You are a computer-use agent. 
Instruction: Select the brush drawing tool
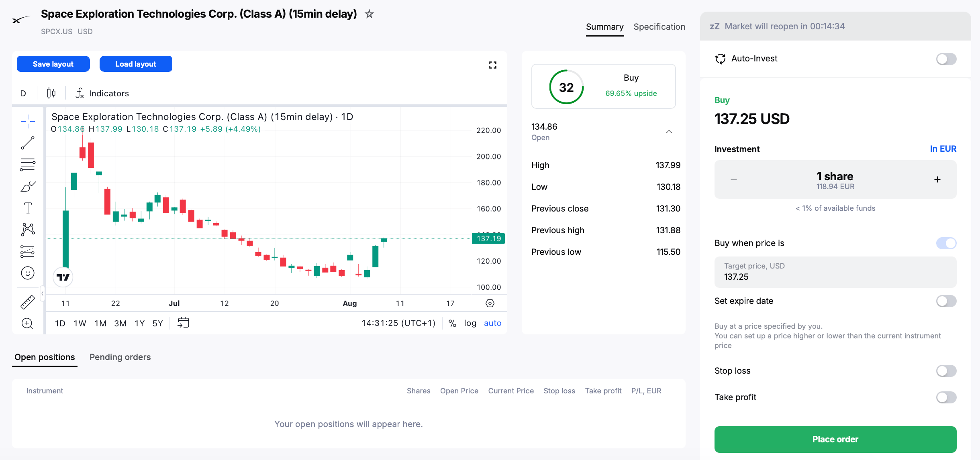pos(28,186)
